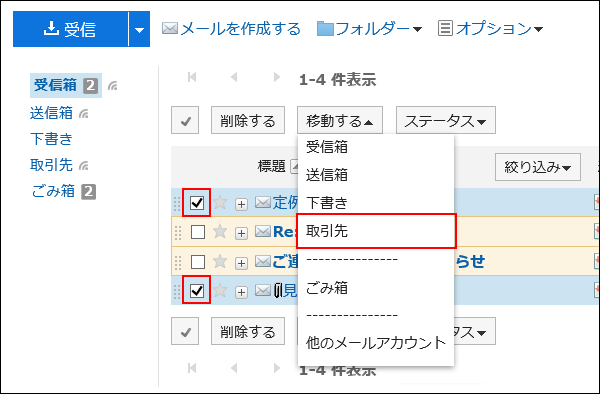Viewport: 600px width, 394px height.
Task: Open the オプション dropdown menu
Action: point(491,29)
